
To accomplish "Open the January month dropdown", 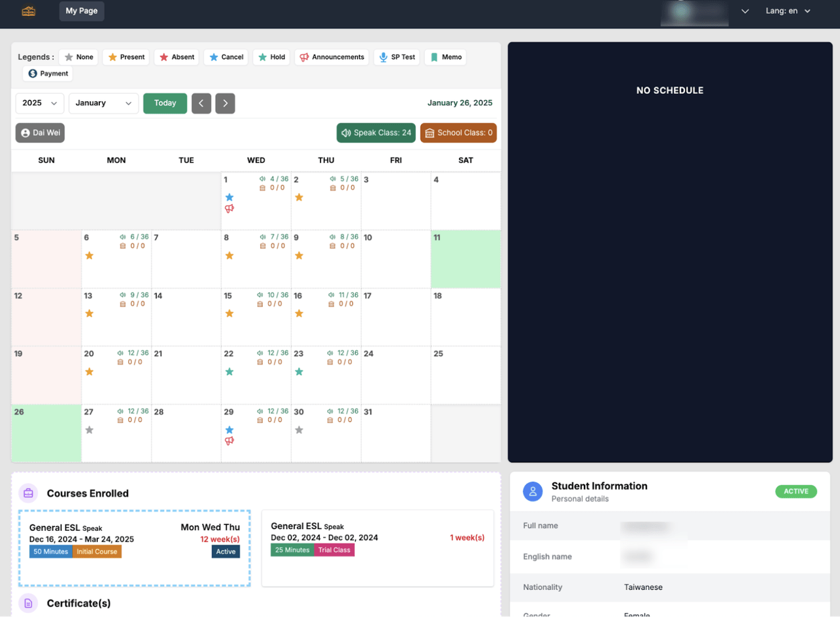I will (x=103, y=103).
